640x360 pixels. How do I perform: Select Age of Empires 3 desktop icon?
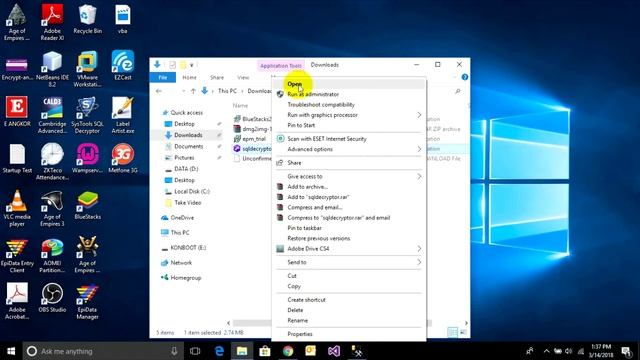coord(52,208)
